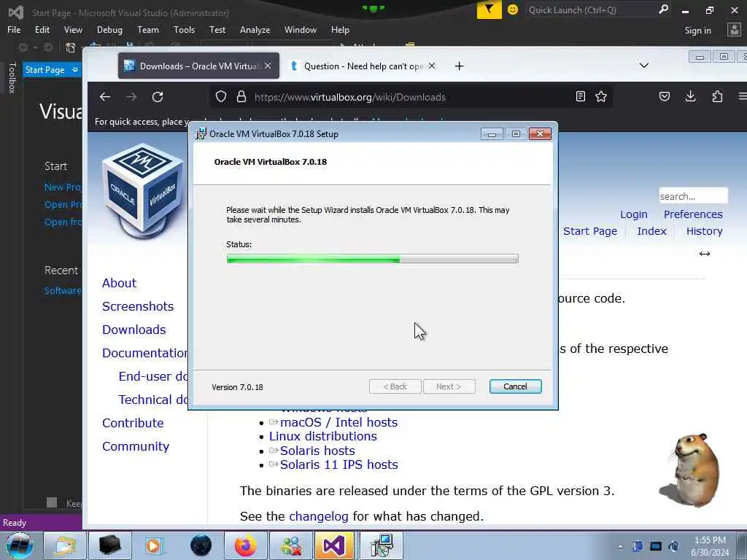Open the tracking protection shield icon
747x560 pixels.
[220, 97]
